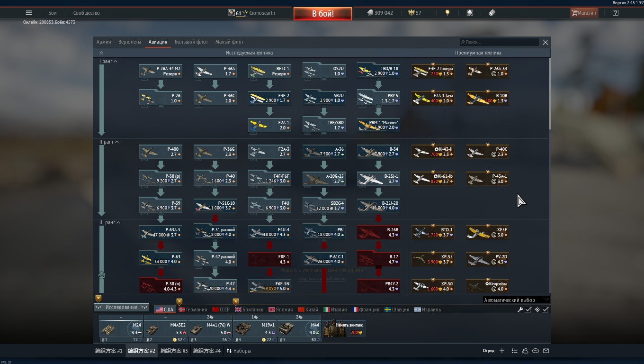
Task: Select preset 编组方案 #3
Action: click(x=174, y=351)
